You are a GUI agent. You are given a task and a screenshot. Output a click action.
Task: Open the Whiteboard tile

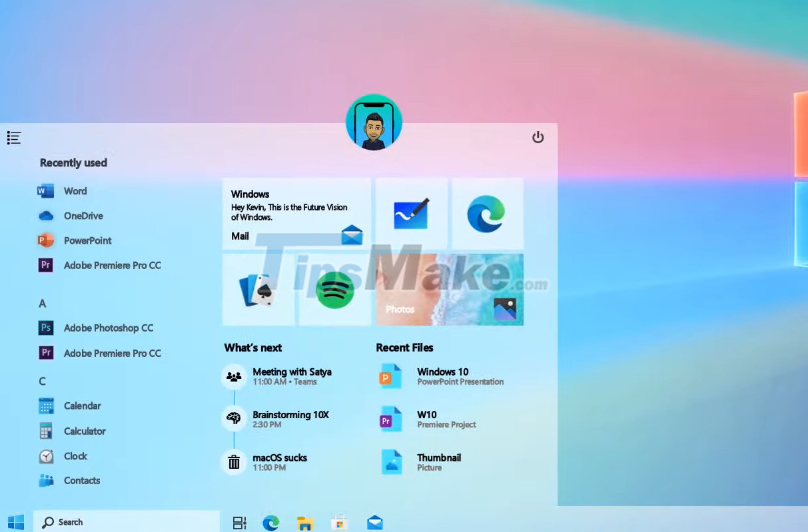pyautogui.click(x=411, y=213)
